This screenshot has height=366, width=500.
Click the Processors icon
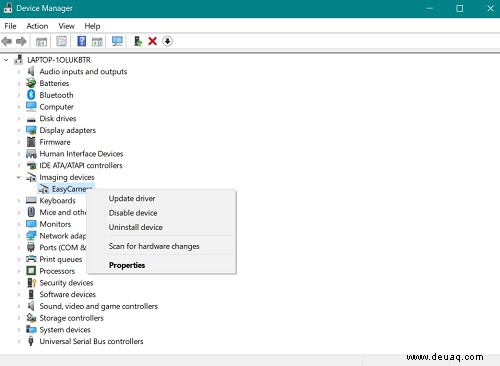31,271
